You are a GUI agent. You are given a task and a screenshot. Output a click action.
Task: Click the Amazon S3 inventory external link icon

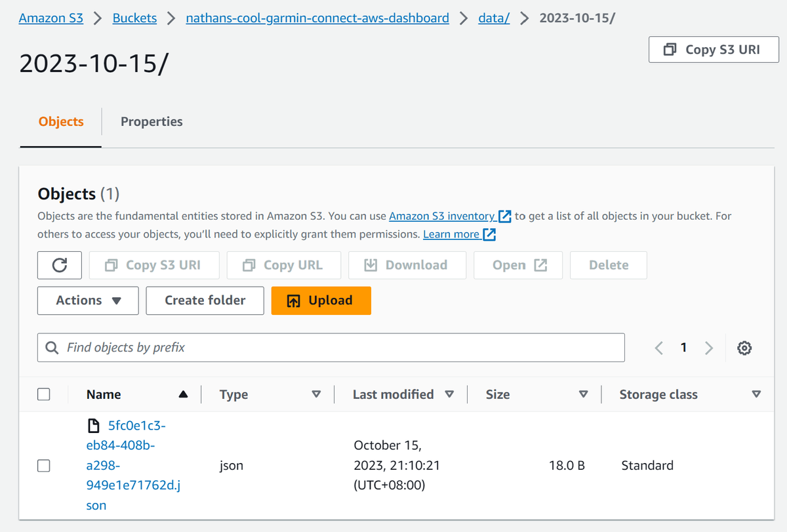tap(504, 216)
